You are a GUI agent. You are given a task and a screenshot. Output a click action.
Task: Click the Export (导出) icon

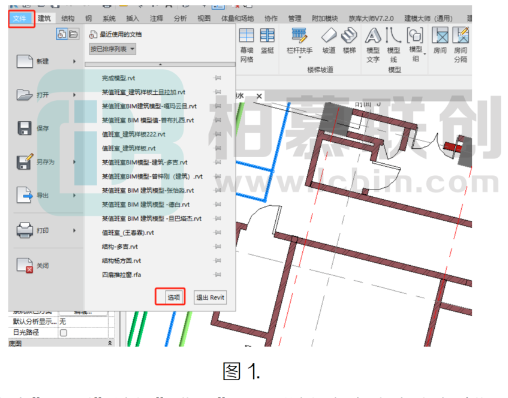(x=25, y=195)
